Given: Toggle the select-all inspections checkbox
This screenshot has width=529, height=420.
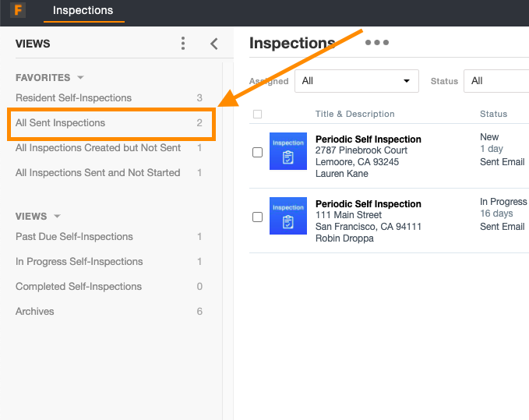Looking at the screenshot, I should coord(258,115).
